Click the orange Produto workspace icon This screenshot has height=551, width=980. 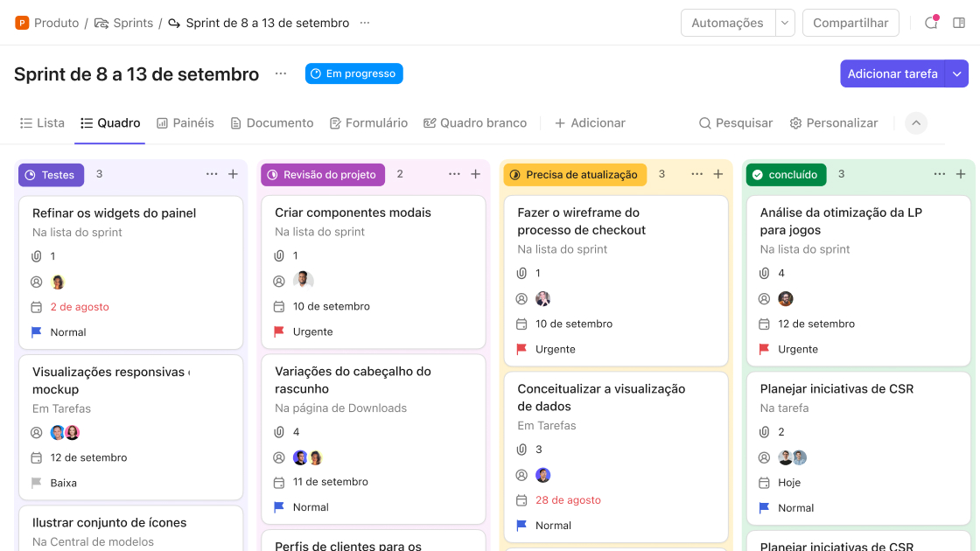tap(22, 23)
